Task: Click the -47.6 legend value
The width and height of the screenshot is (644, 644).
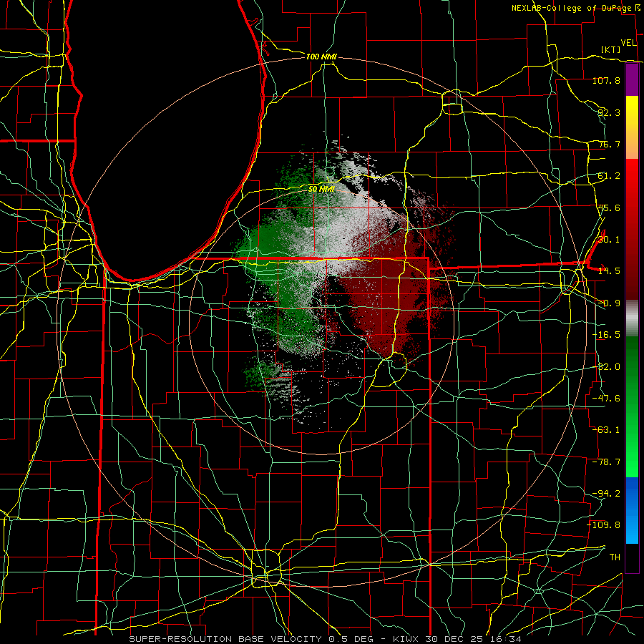Action: [x=606, y=399]
